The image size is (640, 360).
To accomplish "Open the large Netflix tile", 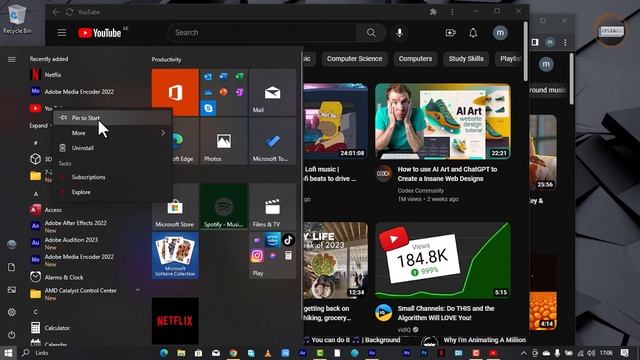I will point(175,321).
